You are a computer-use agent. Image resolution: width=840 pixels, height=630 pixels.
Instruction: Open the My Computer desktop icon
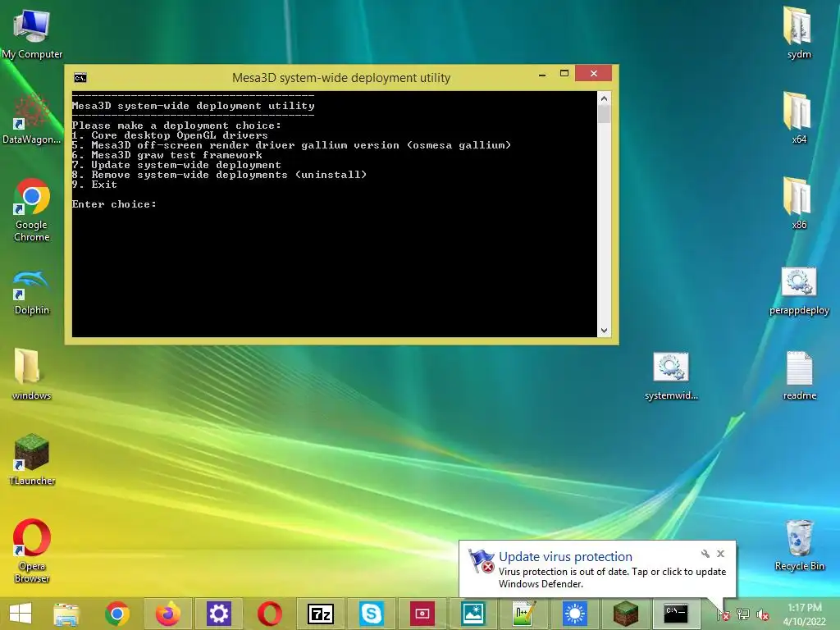coord(32,32)
